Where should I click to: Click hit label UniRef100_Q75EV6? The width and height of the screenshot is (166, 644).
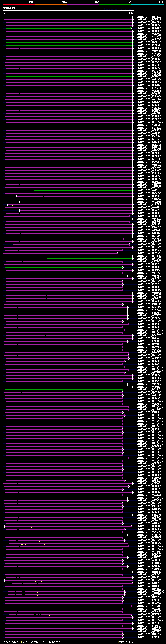click(149, 193)
